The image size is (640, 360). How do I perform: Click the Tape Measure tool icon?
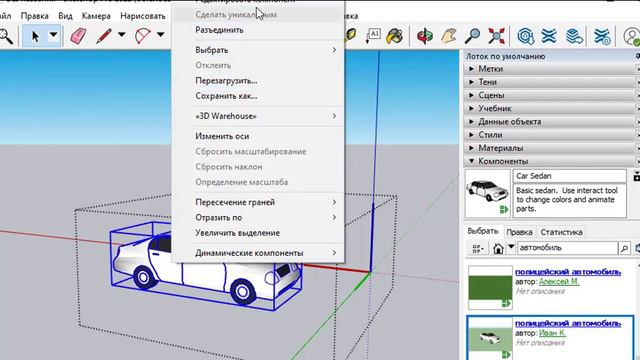click(350, 36)
